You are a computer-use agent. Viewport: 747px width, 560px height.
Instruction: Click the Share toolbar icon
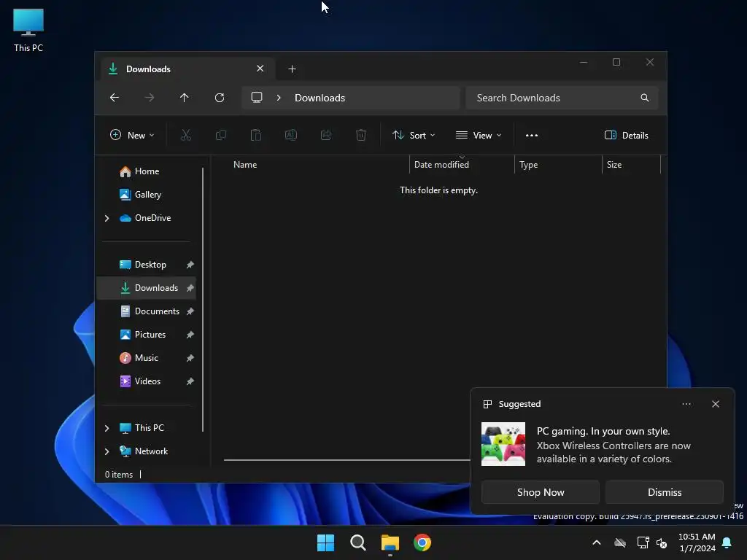pos(326,135)
